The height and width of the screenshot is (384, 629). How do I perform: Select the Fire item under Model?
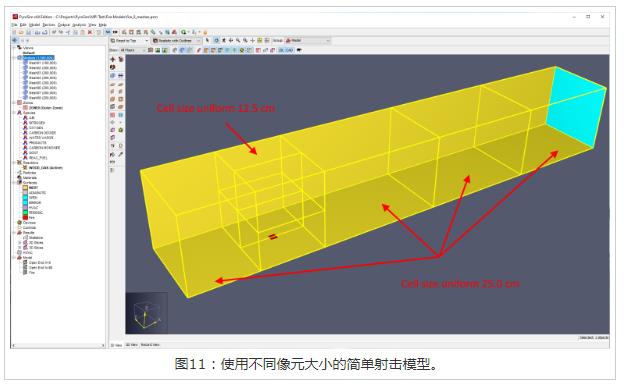pos(32,272)
